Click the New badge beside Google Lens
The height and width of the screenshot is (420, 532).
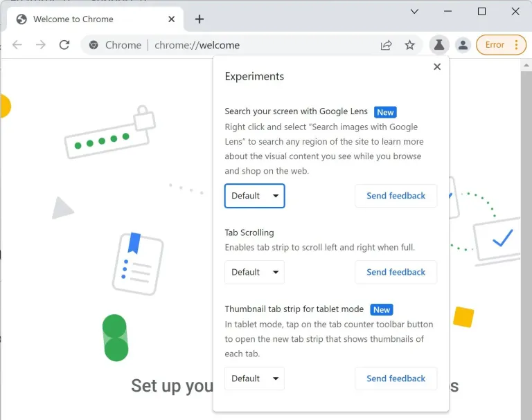pos(385,112)
